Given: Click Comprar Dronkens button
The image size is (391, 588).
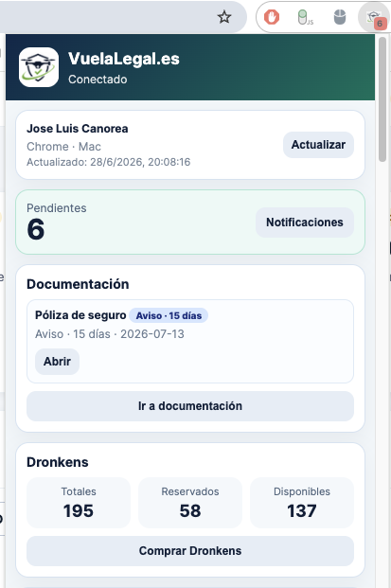Looking at the screenshot, I should (190, 551).
